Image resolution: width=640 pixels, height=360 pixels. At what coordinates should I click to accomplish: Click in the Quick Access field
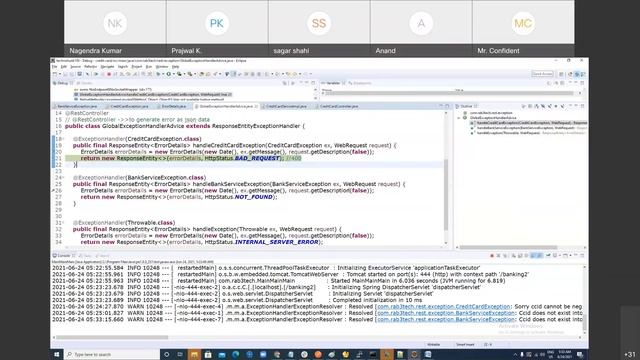click(542, 74)
